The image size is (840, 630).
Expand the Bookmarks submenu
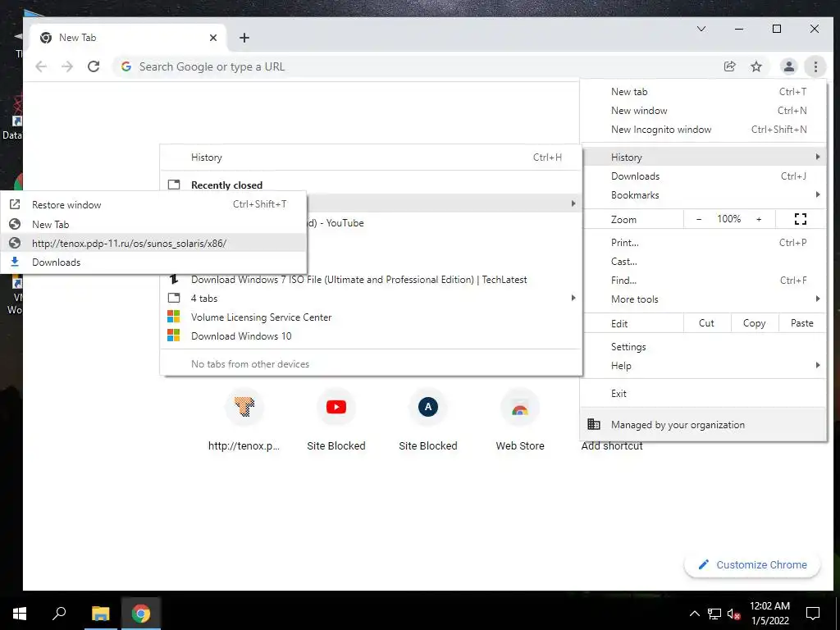tap(703, 195)
